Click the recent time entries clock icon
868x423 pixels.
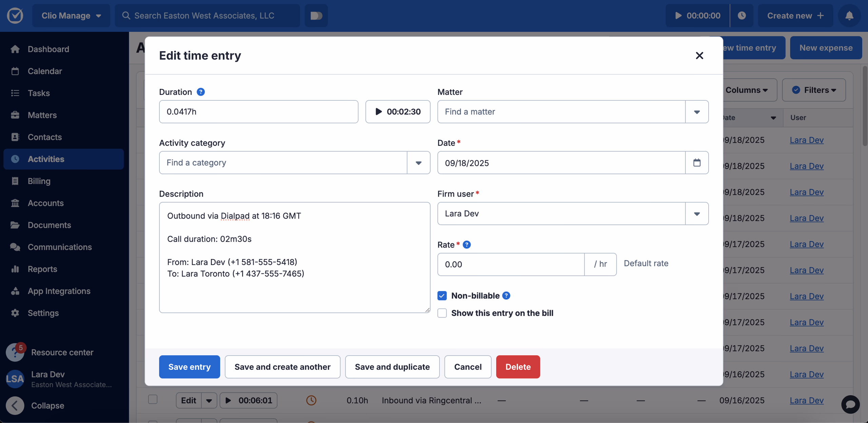(x=742, y=15)
